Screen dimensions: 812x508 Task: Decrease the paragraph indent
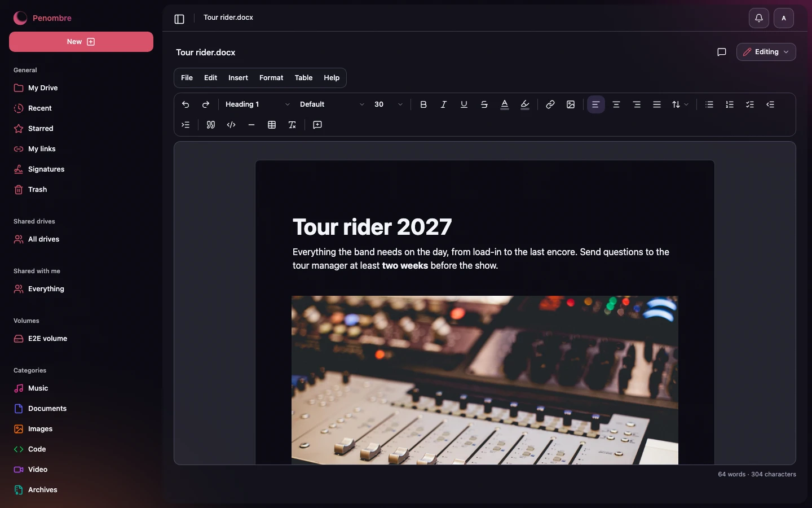tap(770, 104)
